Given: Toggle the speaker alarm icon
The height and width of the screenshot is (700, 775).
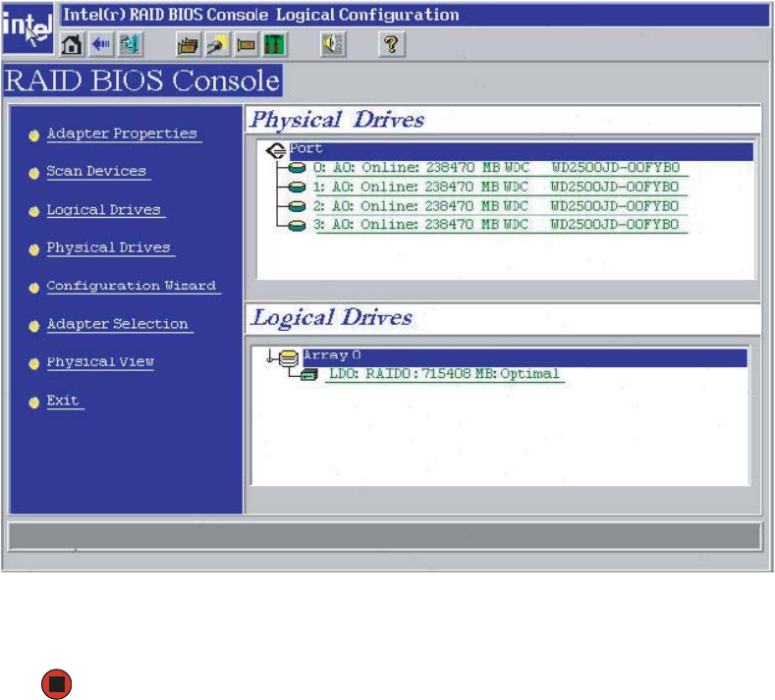Looking at the screenshot, I should click(x=333, y=45).
